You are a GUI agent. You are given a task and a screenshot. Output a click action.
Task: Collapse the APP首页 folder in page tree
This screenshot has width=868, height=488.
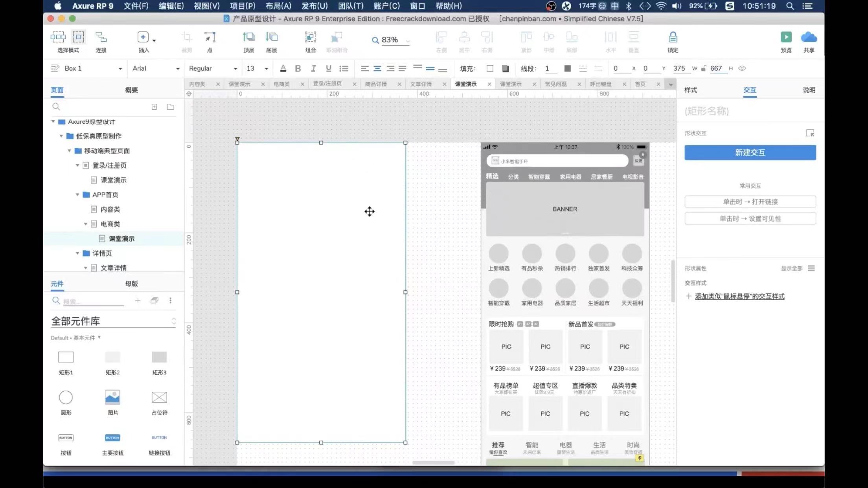(77, 195)
